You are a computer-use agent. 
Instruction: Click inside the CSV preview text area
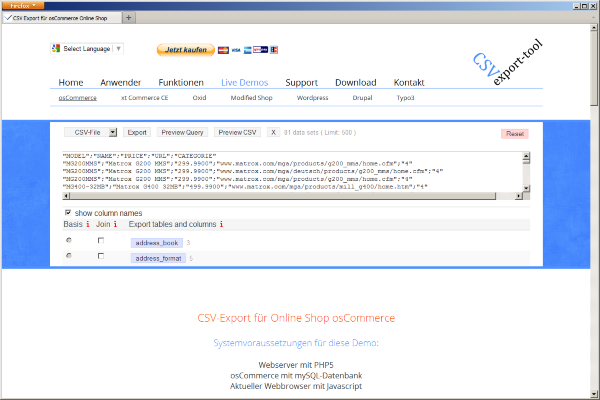point(293,172)
